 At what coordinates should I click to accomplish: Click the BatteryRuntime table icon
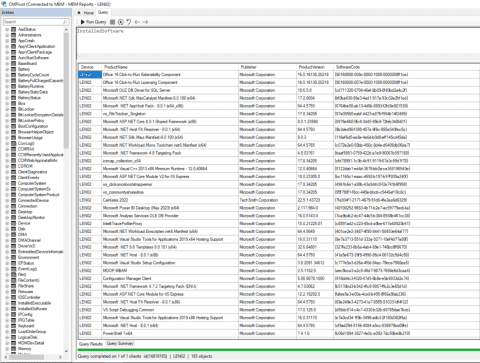click(13, 86)
